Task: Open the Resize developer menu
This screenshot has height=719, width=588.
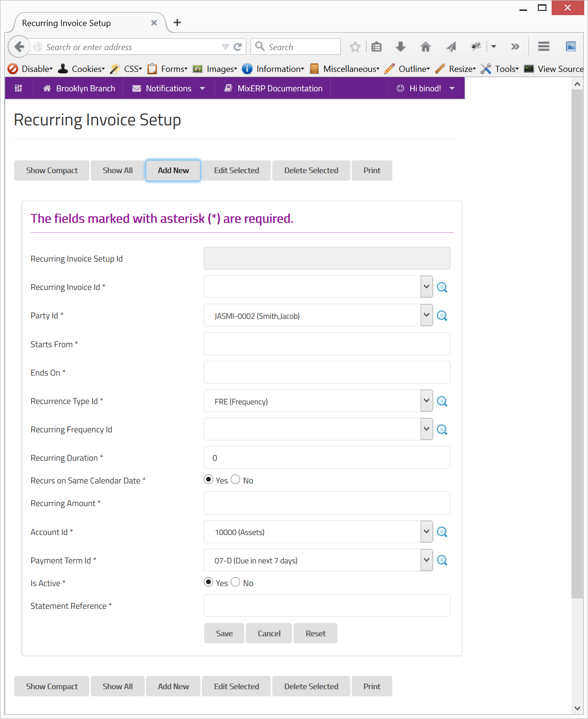Action: click(x=455, y=69)
